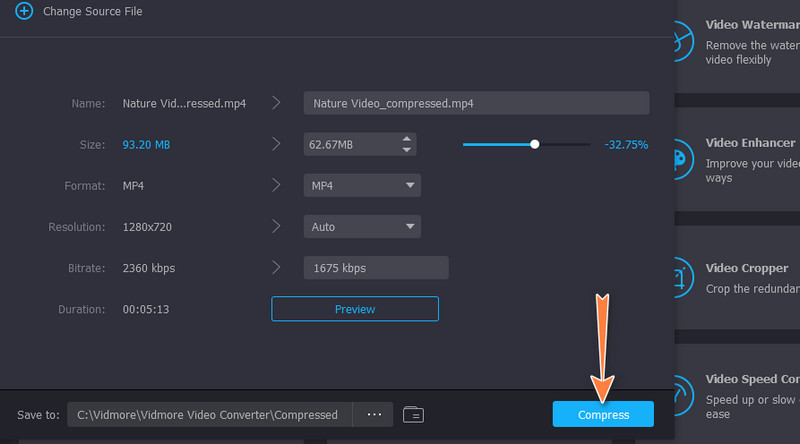The height and width of the screenshot is (444, 800).
Task: Click the compression ratio slider handle
Action: (535, 144)
